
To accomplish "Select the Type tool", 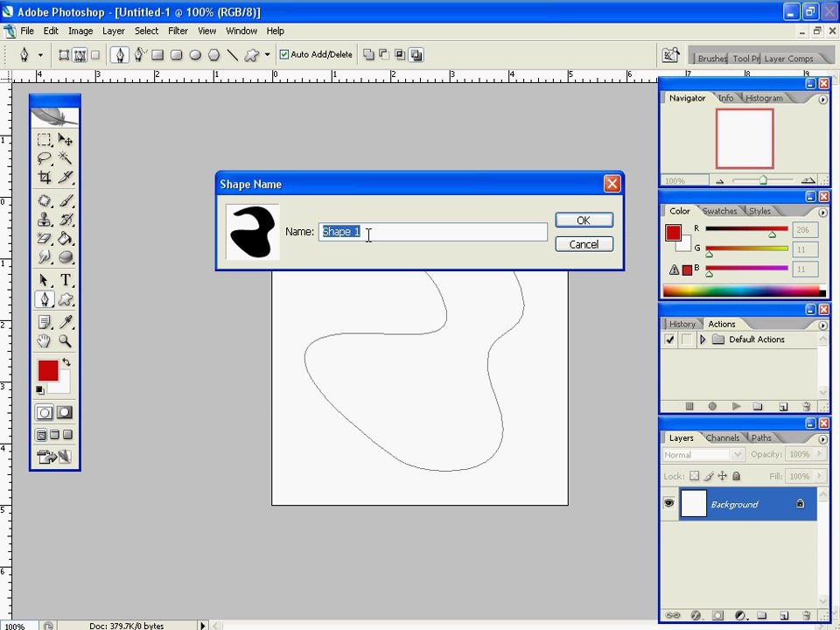I will click(x=66, y=280).
